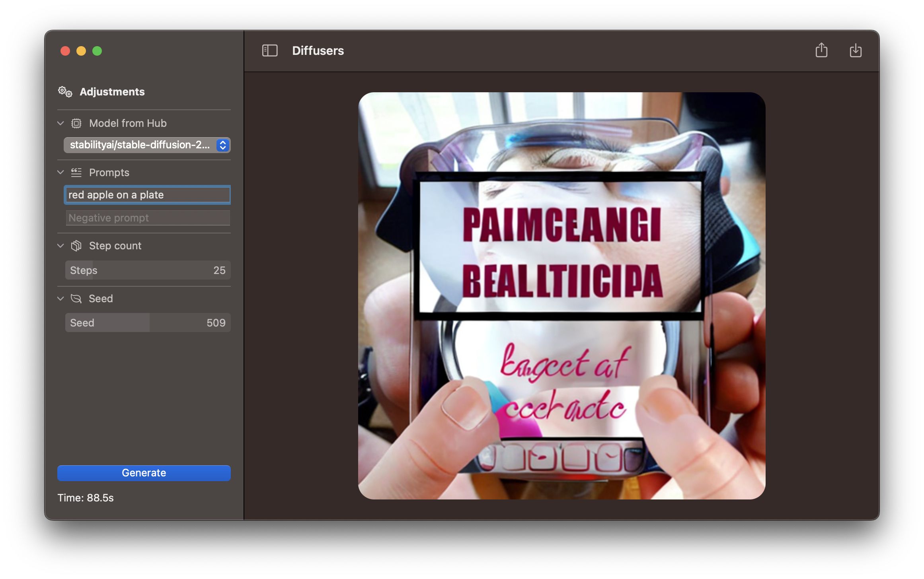Click the Model from Hub chip icon

76,123
